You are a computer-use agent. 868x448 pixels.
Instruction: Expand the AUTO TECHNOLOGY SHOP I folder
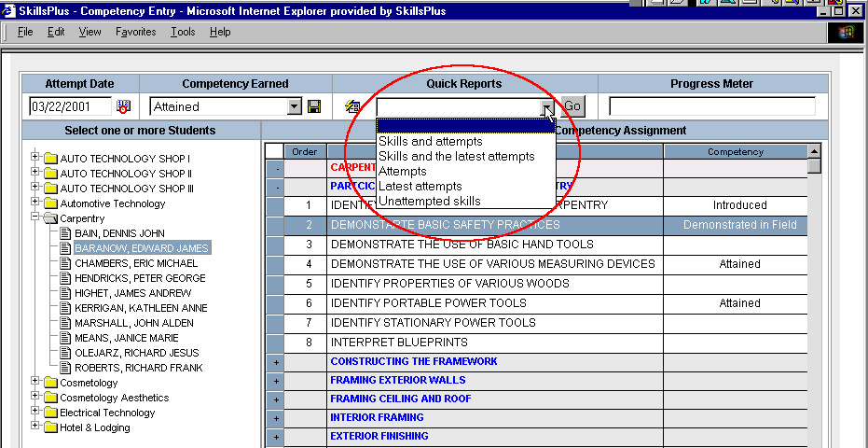coord(35,158)
